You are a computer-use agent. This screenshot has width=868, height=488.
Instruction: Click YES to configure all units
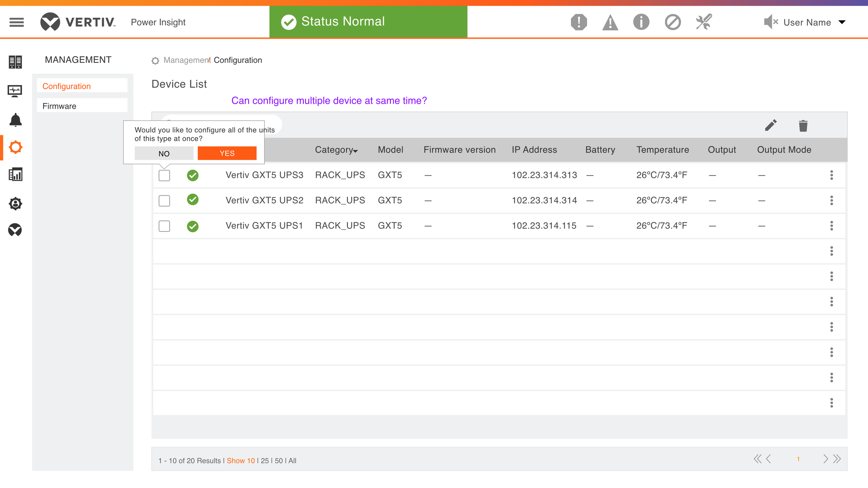tap(227, 153)
